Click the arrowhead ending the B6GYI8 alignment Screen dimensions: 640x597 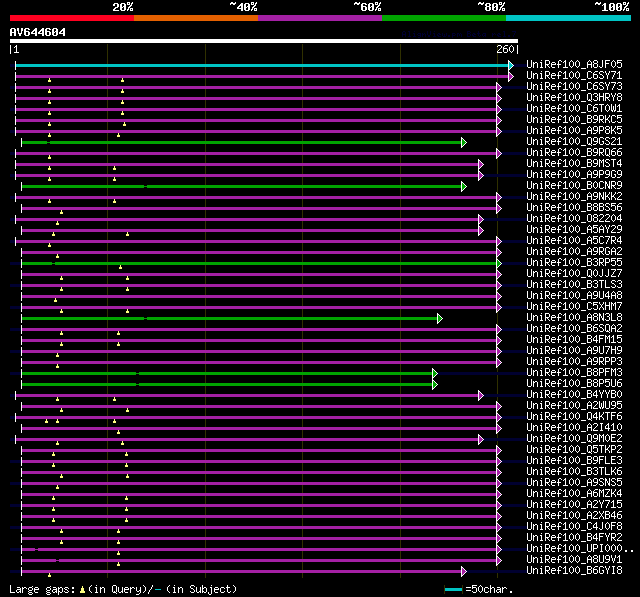[x=464, y=571]
